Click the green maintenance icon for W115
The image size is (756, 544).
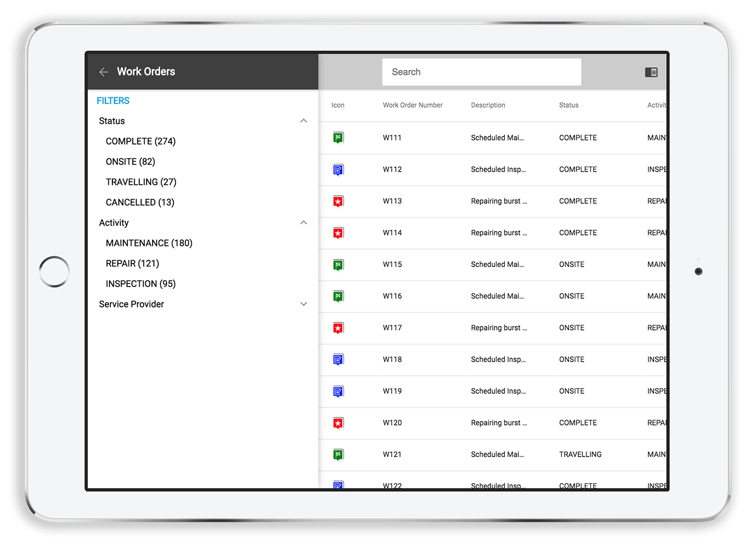pos(338,265)
